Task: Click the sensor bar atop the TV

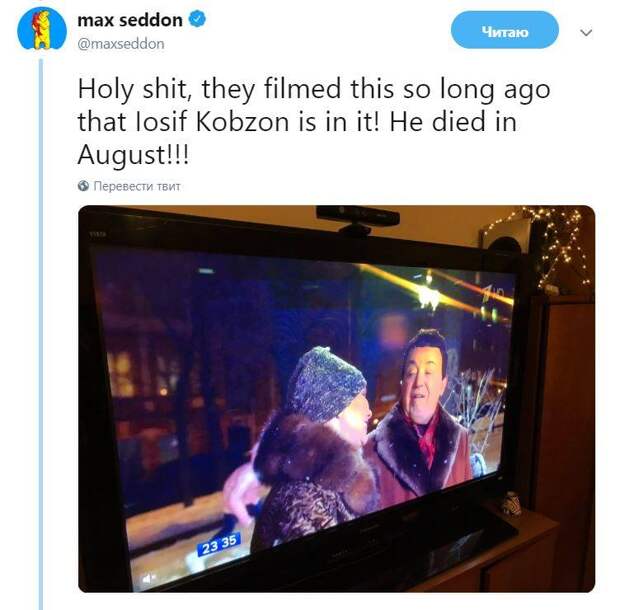Action: tap(358, 218)
